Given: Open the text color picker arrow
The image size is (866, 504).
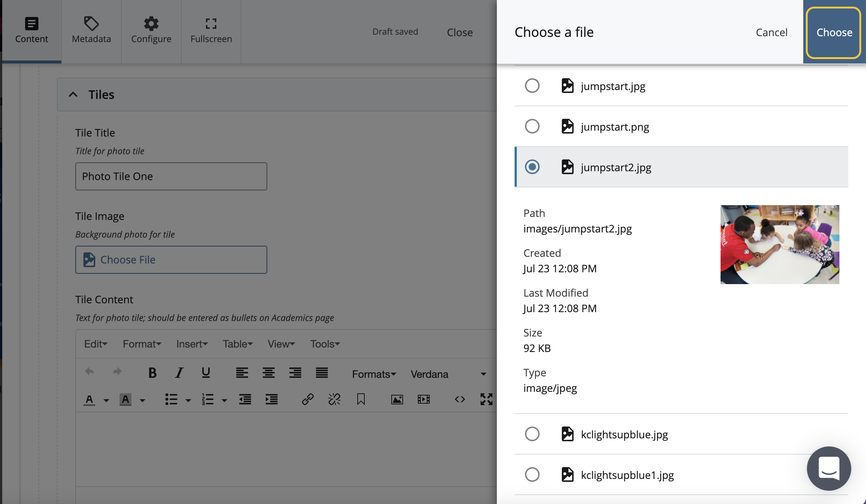Looking at the screenshot, I should 106,400.
